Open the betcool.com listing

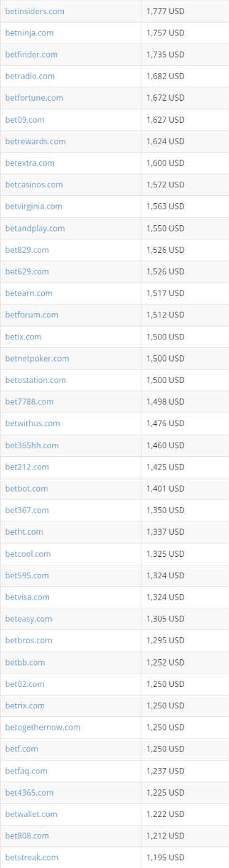[28, 554]
